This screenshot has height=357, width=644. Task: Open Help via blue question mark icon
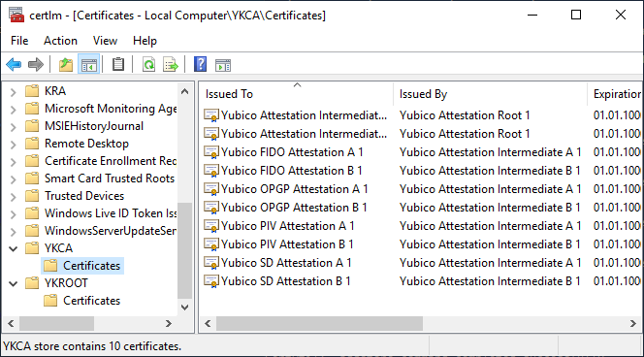click(200, 64)
